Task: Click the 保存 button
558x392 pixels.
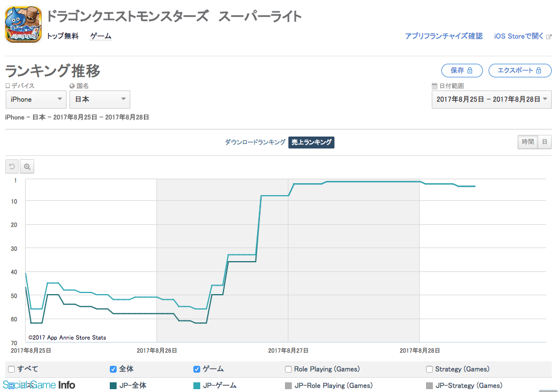Action: coord(462,71)
